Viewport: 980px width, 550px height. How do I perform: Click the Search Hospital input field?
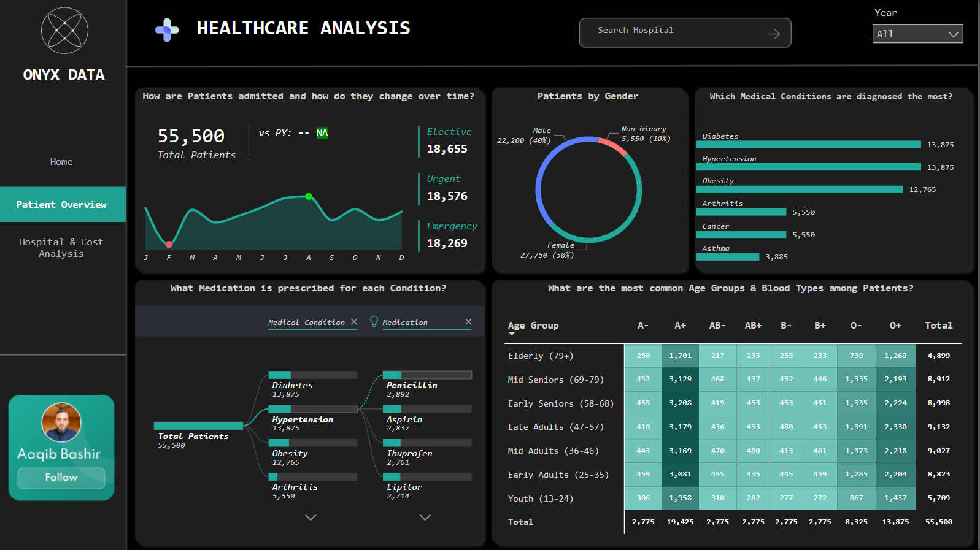(x=685, y=32)
